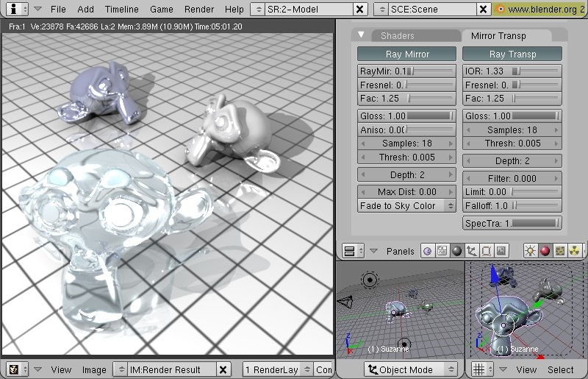The image size is (588, 379).
Task: Open the Object Mode dropdown
Action: tap(410, 369)
